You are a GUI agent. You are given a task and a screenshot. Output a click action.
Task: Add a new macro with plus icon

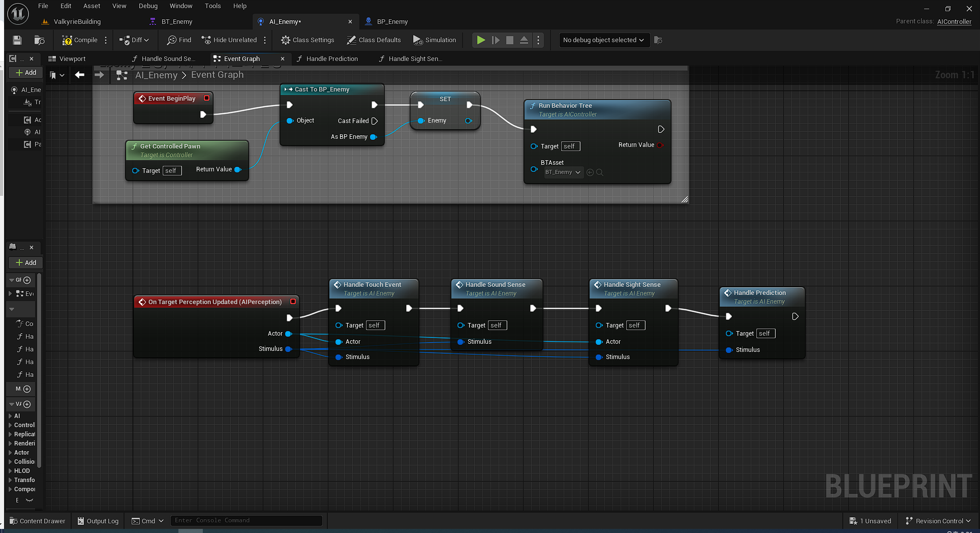(27, 389)
